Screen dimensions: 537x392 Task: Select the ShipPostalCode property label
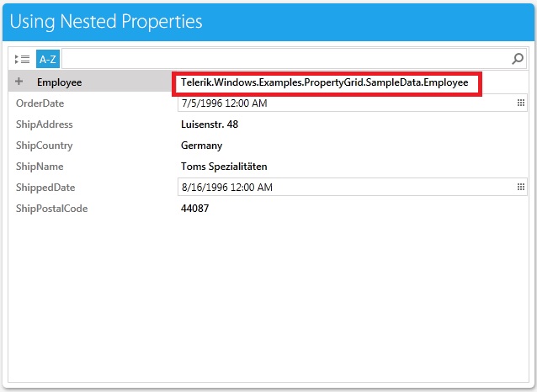[x=51, y=209]
